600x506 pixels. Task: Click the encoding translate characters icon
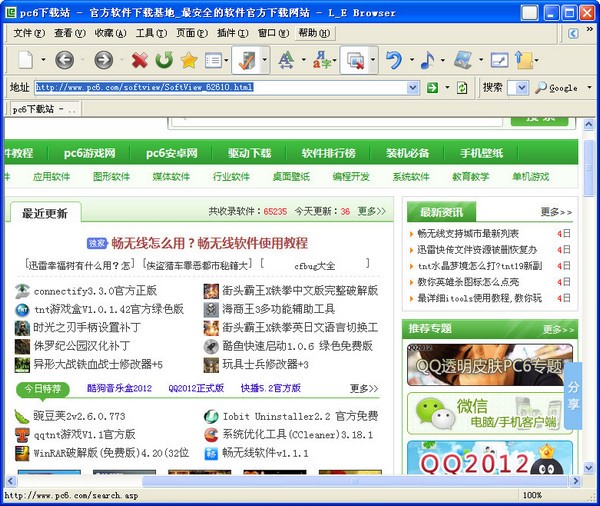[321, 60]
